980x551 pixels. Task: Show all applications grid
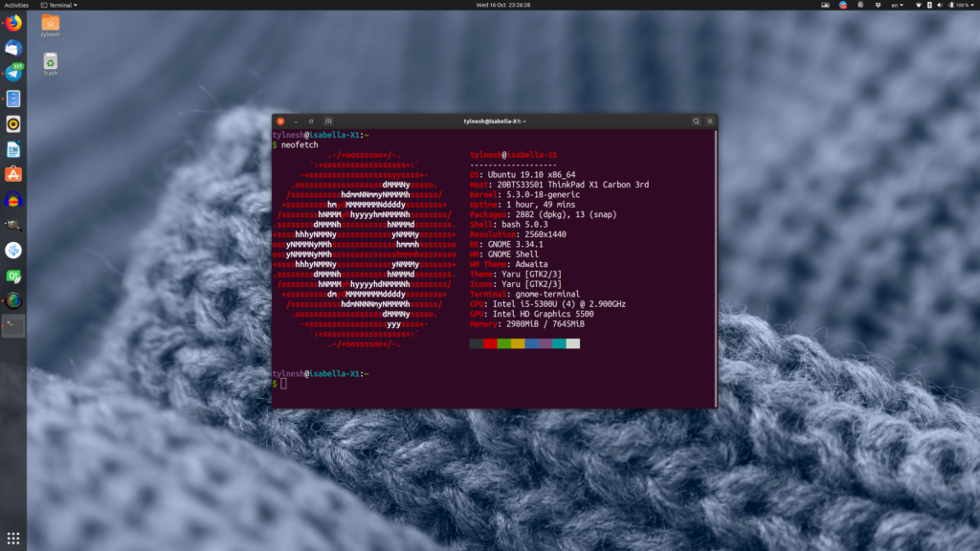(13, 538)
